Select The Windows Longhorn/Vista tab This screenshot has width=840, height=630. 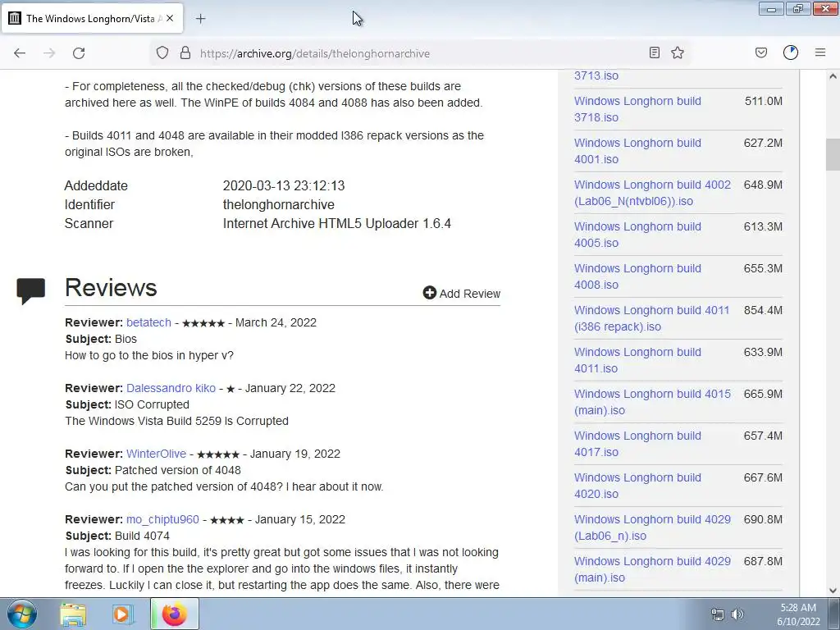pyautogui.click(x=92, y=18)
